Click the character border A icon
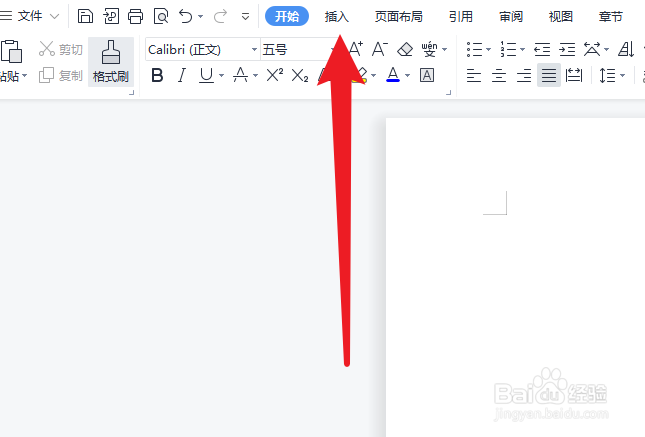The width and height of the screenshot is (645, 437). point(427,75)
